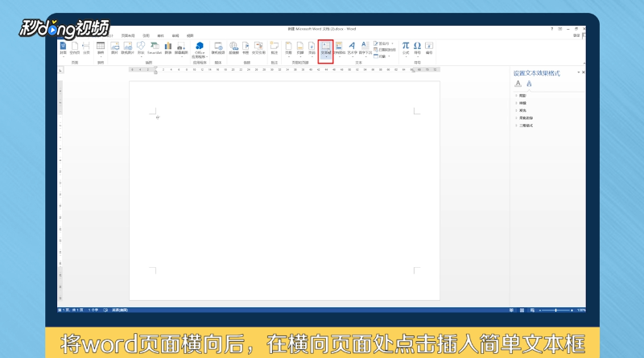The height and width of the screenshot is (358, 644).
Task: Open the References (引用) ribbon tab
Action: [146, 35]
